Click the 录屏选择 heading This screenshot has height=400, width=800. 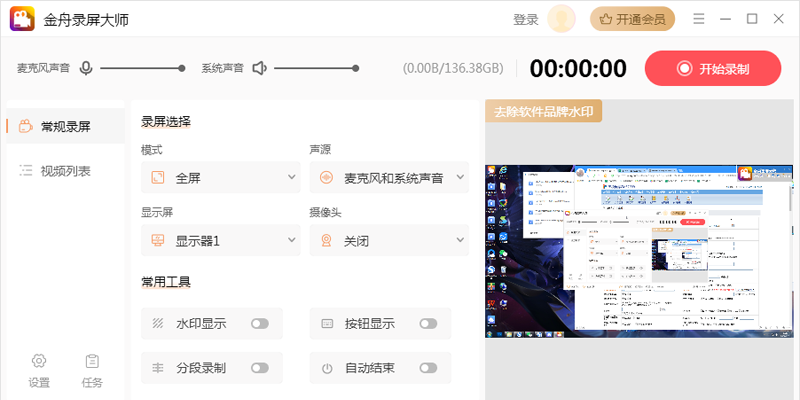(x=166, y=121)
